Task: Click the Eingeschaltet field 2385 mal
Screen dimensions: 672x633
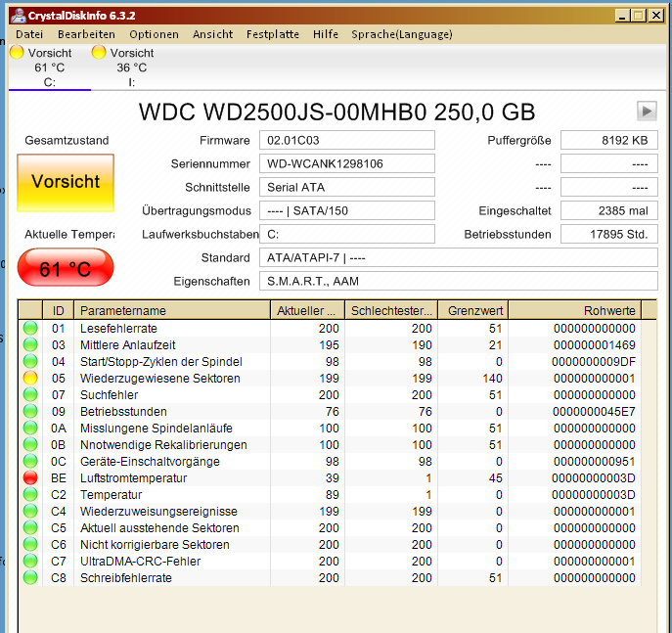Action: 609,210
